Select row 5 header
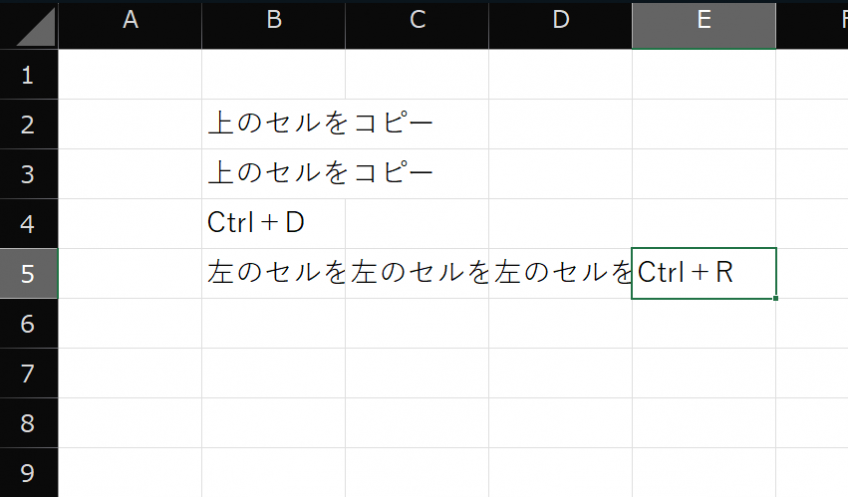 click(28, 273)
